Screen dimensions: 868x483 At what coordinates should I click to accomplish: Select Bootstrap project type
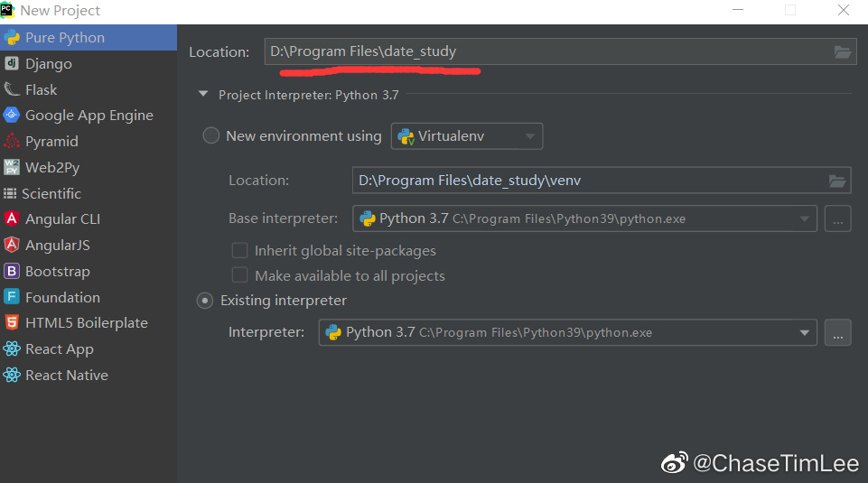(x=89, y=271)
